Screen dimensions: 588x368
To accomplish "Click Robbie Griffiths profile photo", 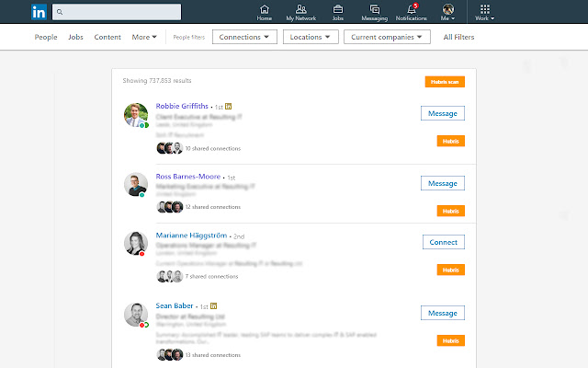I will [x=136, y=115].
